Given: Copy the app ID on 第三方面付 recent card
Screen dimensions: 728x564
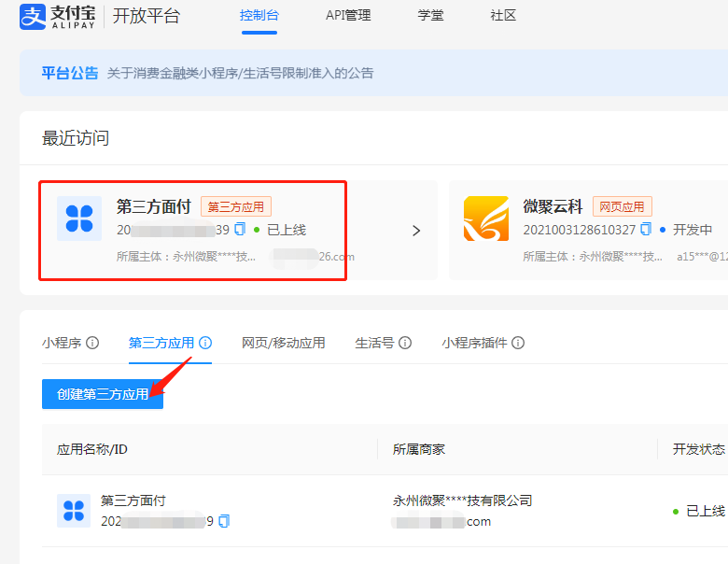Looking at the screenshot, I should [x=240, y=229].
